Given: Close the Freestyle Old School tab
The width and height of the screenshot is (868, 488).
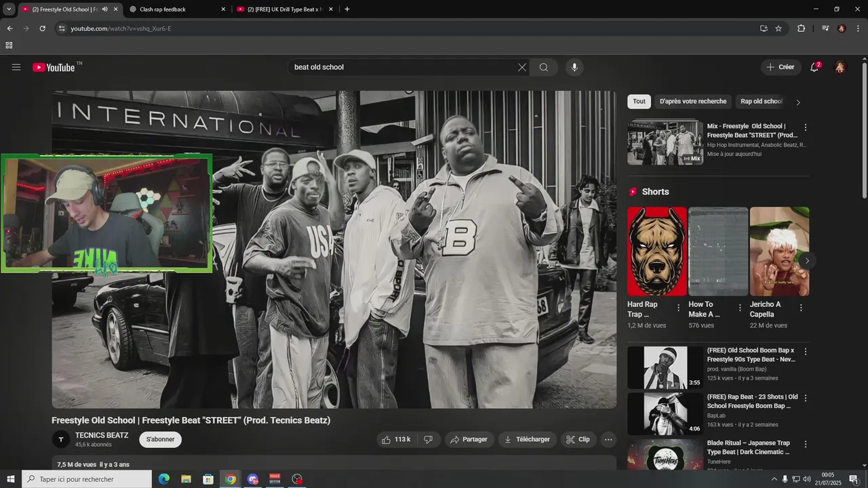Looking at the screenshot, I should [x=116, y=9].
